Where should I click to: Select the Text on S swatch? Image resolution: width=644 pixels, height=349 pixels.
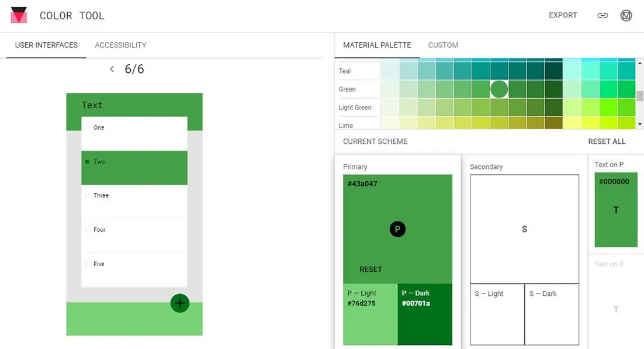click(x=616, y=309)
